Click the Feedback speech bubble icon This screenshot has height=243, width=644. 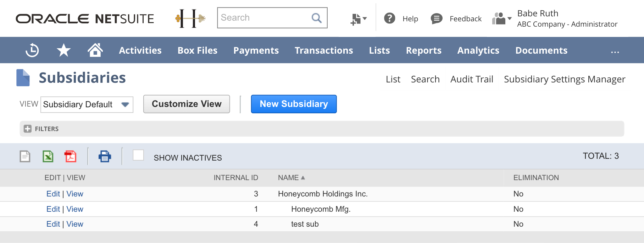[x=436, y=18]
